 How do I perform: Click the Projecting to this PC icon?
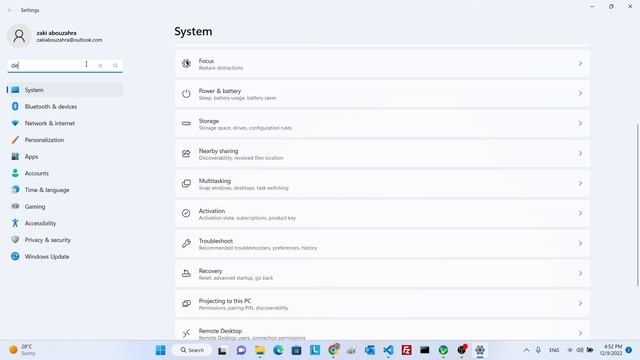click(186, 304)
